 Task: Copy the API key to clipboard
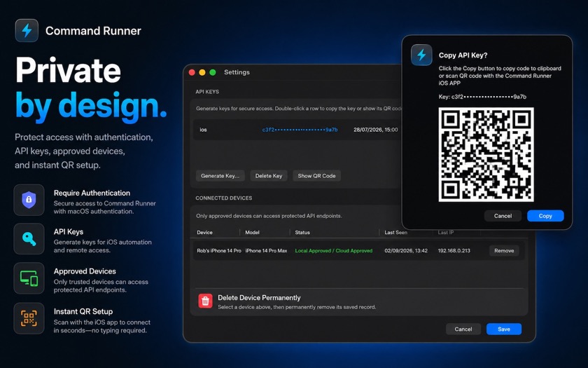pos(545,216)
